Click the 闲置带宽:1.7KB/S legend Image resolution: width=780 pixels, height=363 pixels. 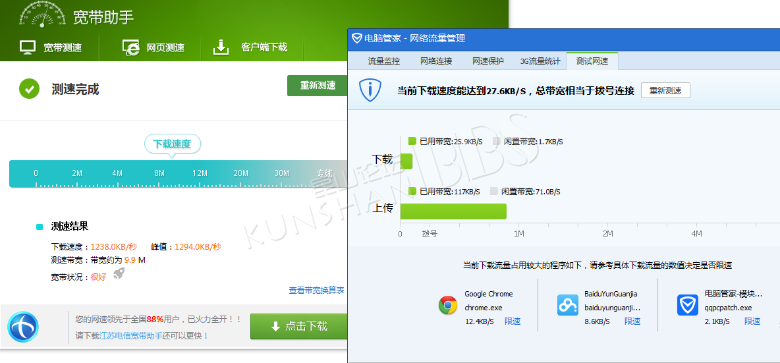click(528, 142)
